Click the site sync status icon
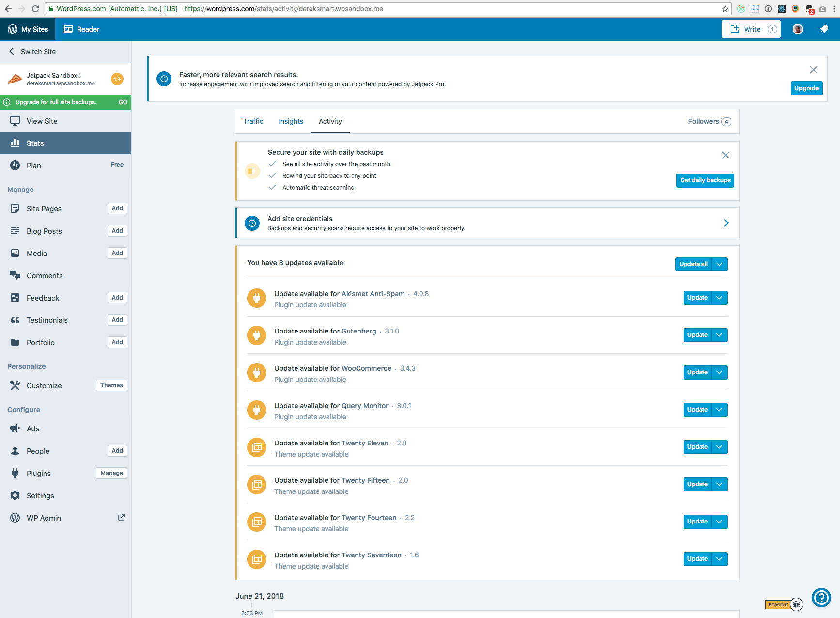The height and width of the screenshot is (618, 840). tap(117, 79)
